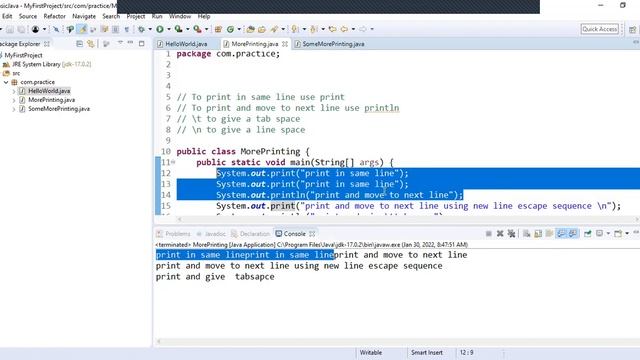The height and width of the screenshot is (360, 640).
Task: Toggle Show Console on standard output
Action: [561, 233]
